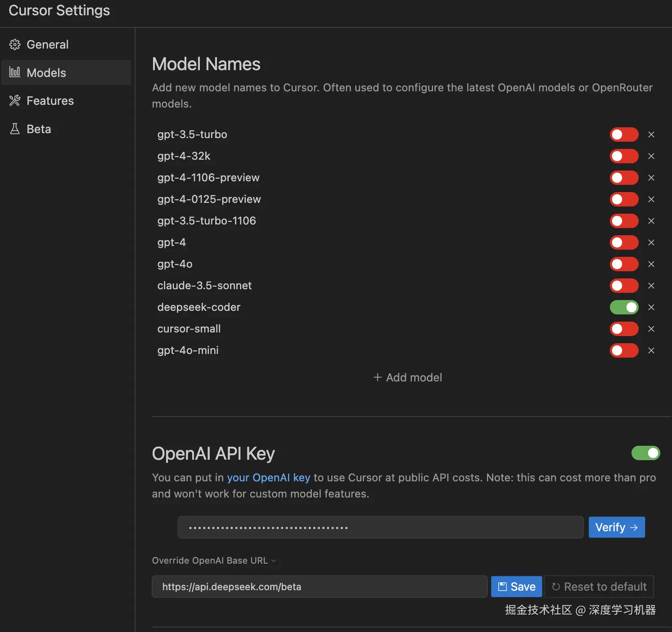Open Features via its wrench icon
Screen dimensions: 672x632
click(14, 101)
